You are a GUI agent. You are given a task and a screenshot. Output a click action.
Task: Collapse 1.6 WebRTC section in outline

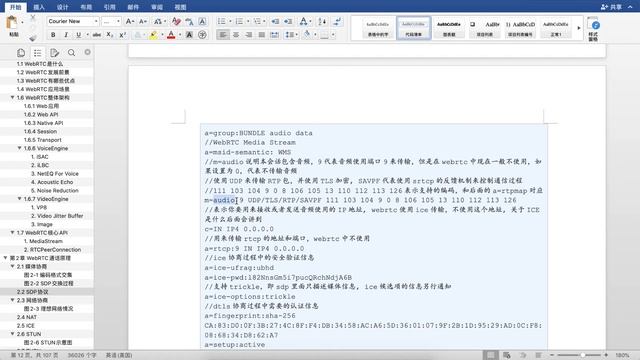click(x=13, y=98)
